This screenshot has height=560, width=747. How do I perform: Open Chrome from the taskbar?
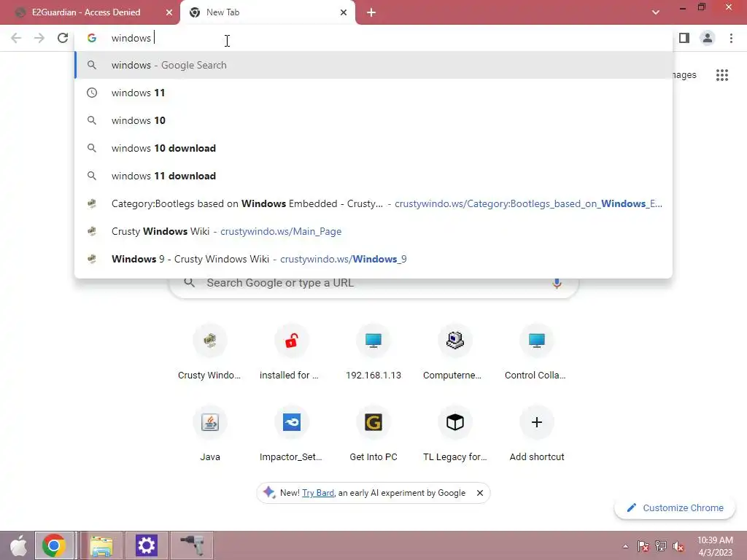pos(54,545)
